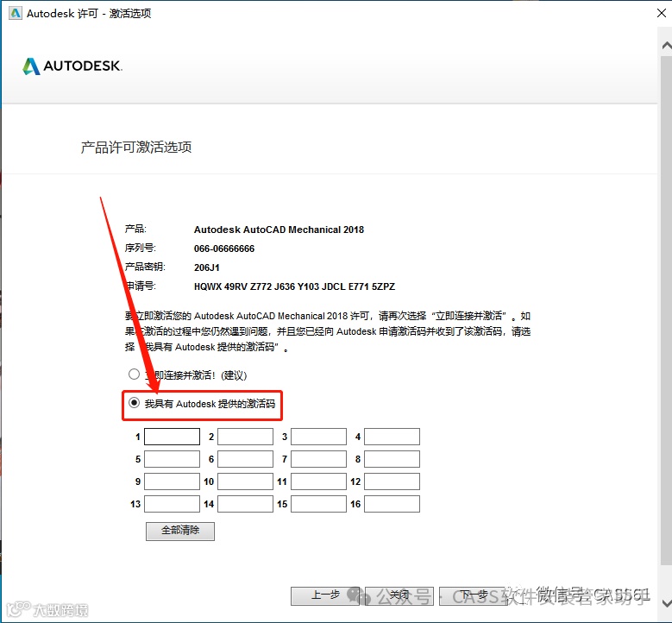The image size is (672, 623).
Task: Click the 序列号 label
Action: (140, 248)
